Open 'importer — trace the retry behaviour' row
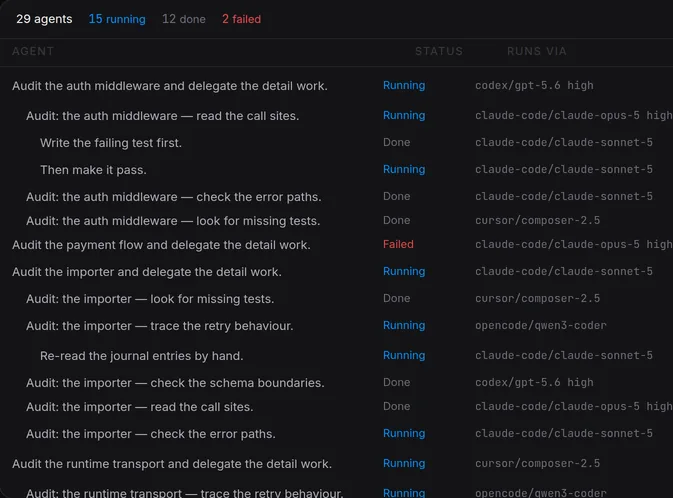 point(336,326)
